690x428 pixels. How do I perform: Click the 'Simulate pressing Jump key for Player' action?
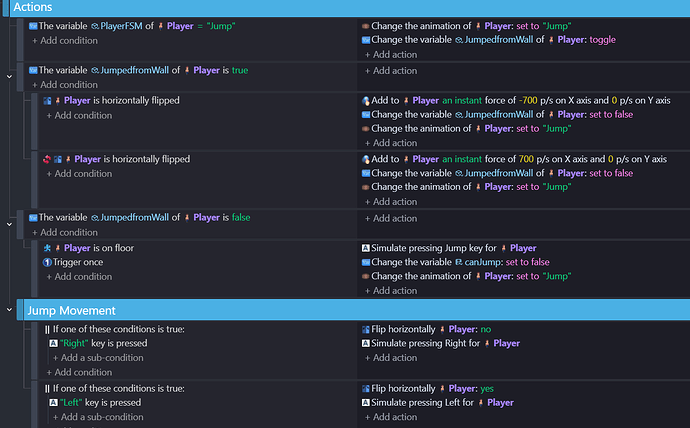449,248
